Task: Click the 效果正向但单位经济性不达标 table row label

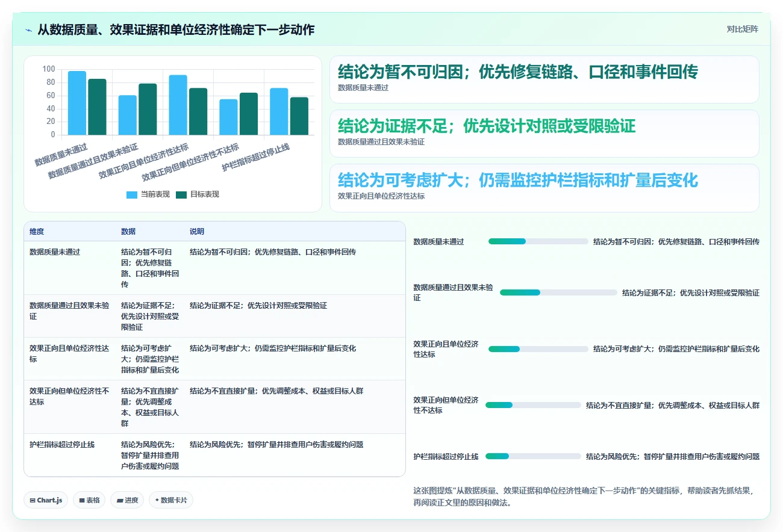Action: coord(69,396)
